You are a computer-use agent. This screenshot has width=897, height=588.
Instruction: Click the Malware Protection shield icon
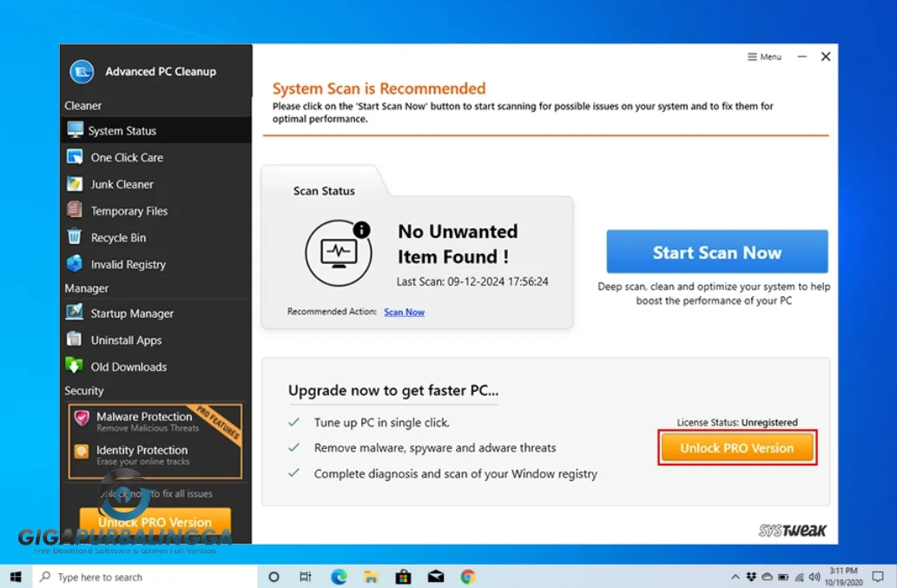pos(82,420)
